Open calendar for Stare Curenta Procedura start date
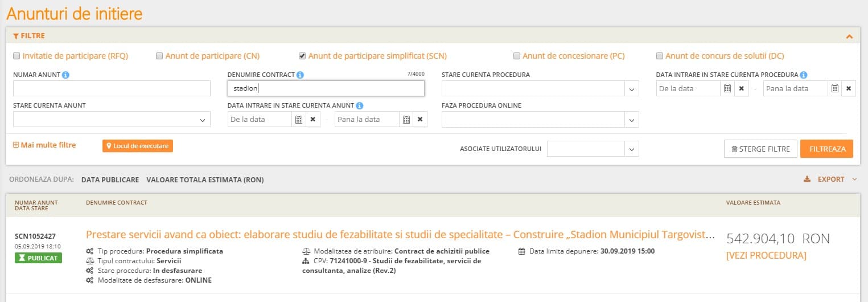This screenshot has width=868, height=302. 727,88
